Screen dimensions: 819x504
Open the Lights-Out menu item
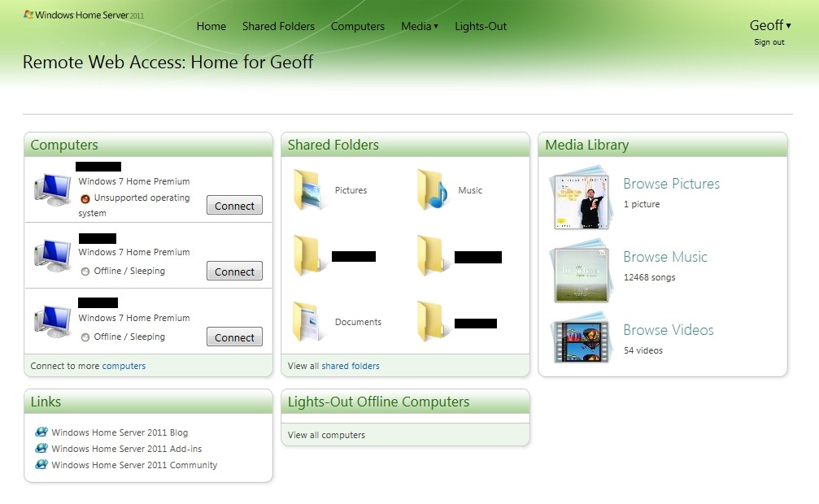(481, 26)
